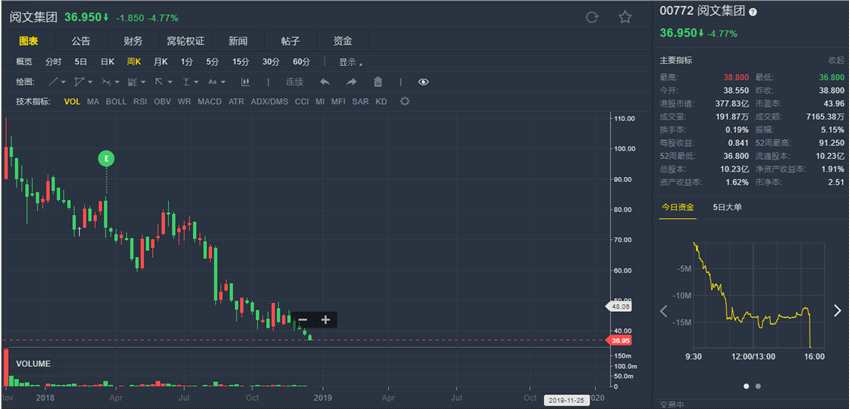This screenshot has height=409, width=850.
Task: Expand the pitchfork tool dropdown arrow
Action: [117, 82]
